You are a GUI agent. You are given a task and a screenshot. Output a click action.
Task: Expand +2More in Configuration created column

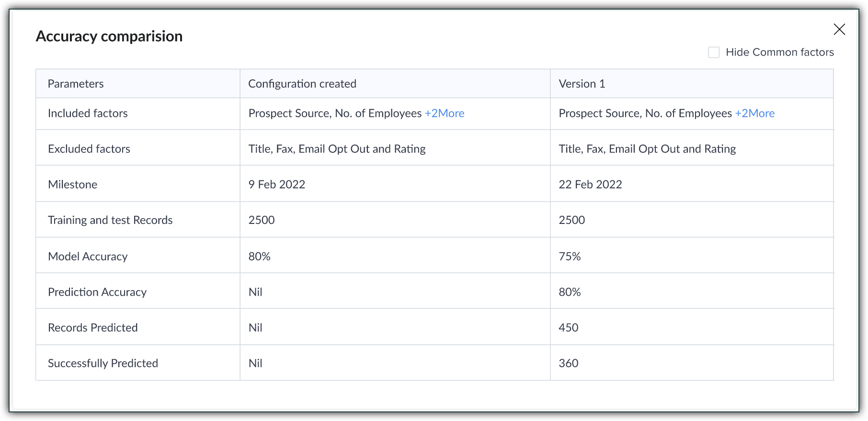click(x=444, y=113)
